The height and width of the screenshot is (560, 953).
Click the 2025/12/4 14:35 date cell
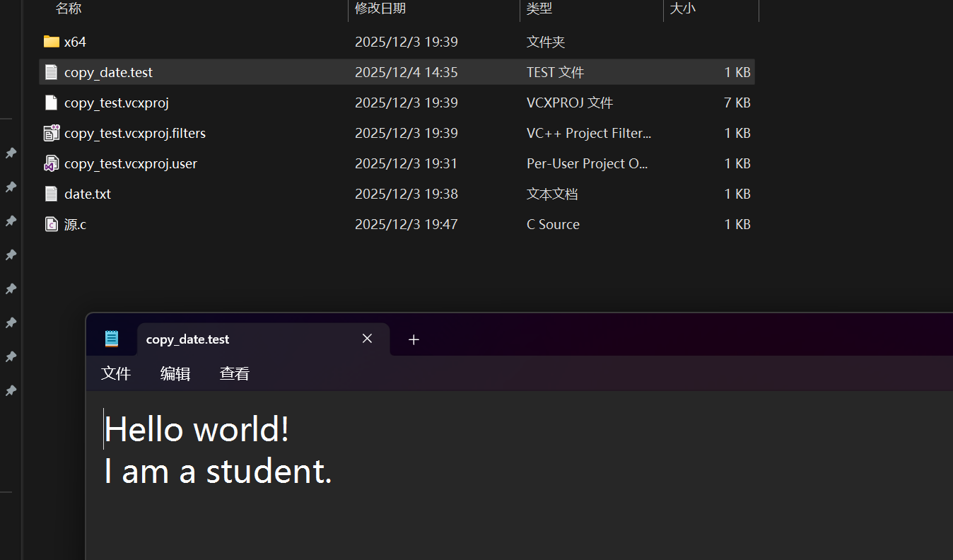coord(407,72)
